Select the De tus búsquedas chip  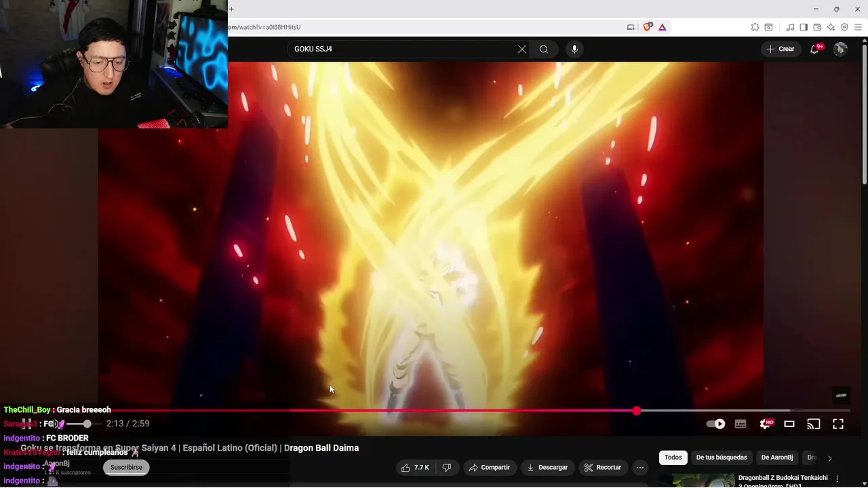click(x=722, y=457)
